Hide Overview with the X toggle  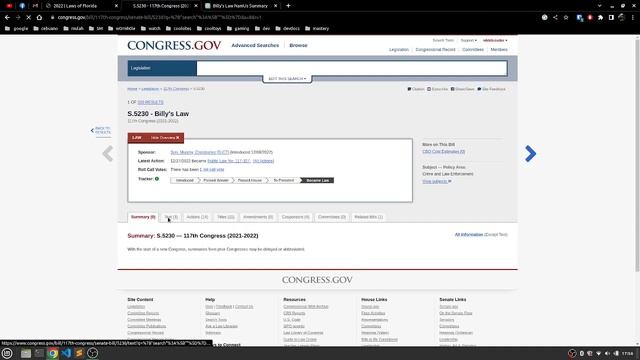pyautogui.click(x=165, y=138)
